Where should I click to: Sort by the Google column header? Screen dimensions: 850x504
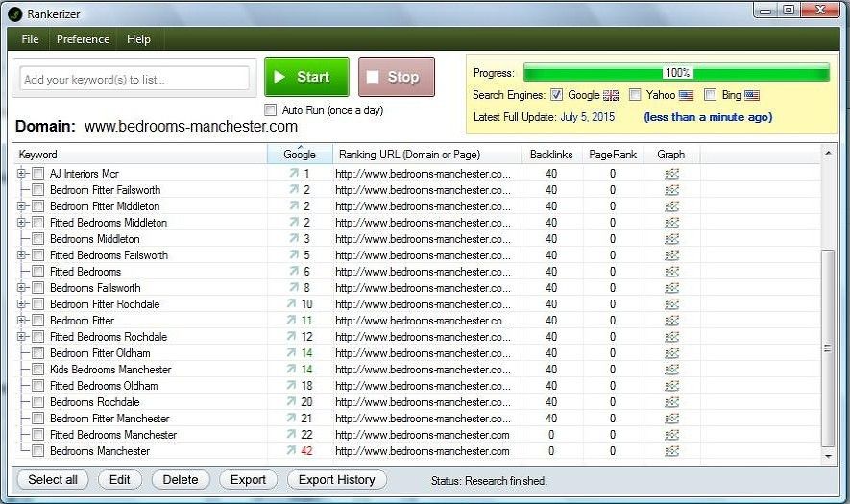(x=300, y=154)
